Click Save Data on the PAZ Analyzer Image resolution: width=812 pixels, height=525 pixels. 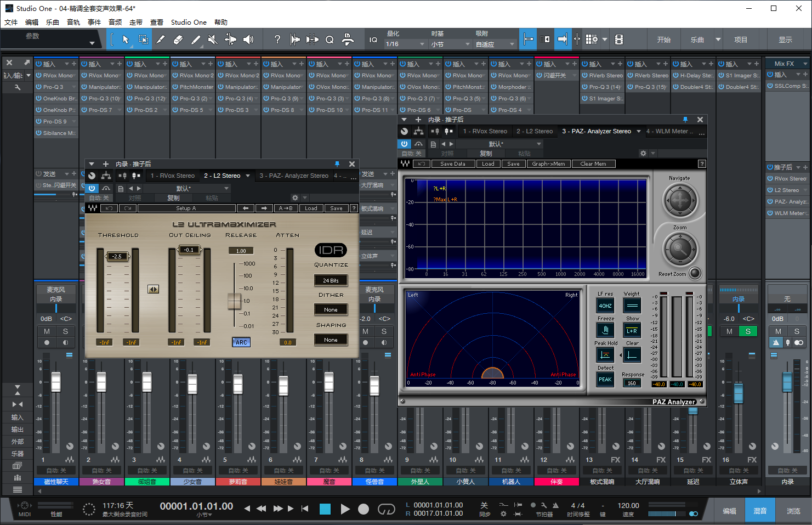tap(453, 163)
